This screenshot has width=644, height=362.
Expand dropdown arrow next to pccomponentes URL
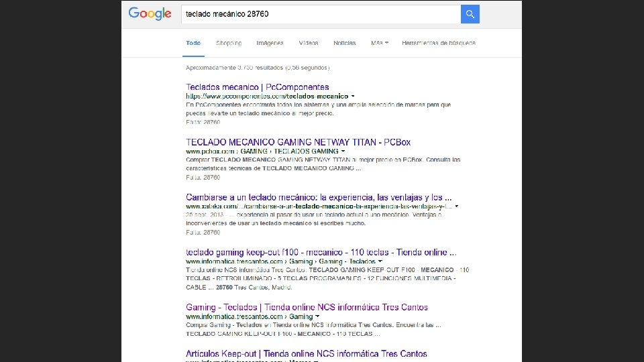[x=352, y=97]
